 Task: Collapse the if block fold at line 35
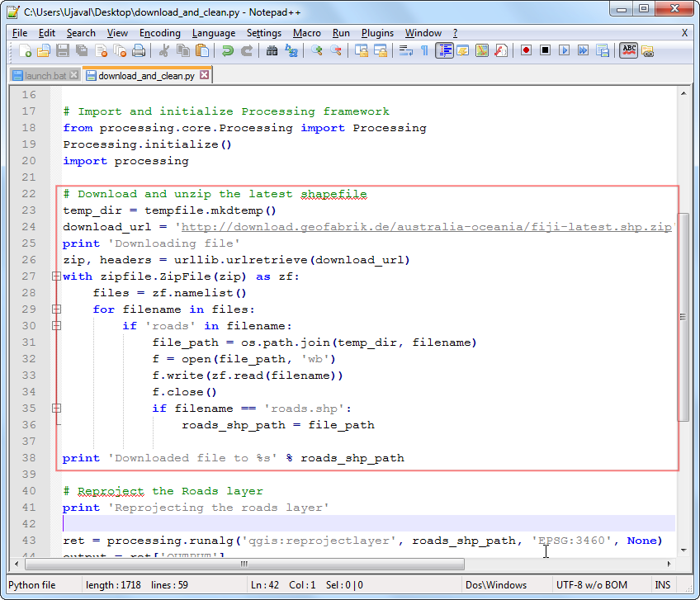[x=56, y=409]
